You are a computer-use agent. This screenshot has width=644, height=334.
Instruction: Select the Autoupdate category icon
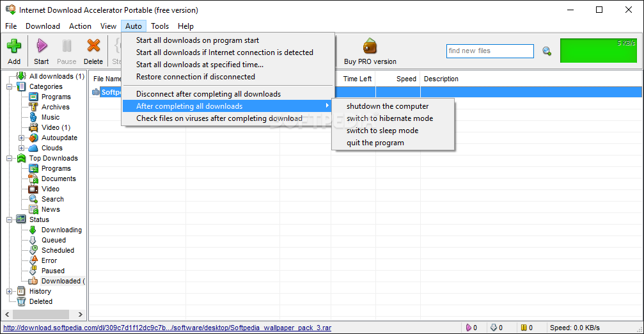[x=33, y=138]
